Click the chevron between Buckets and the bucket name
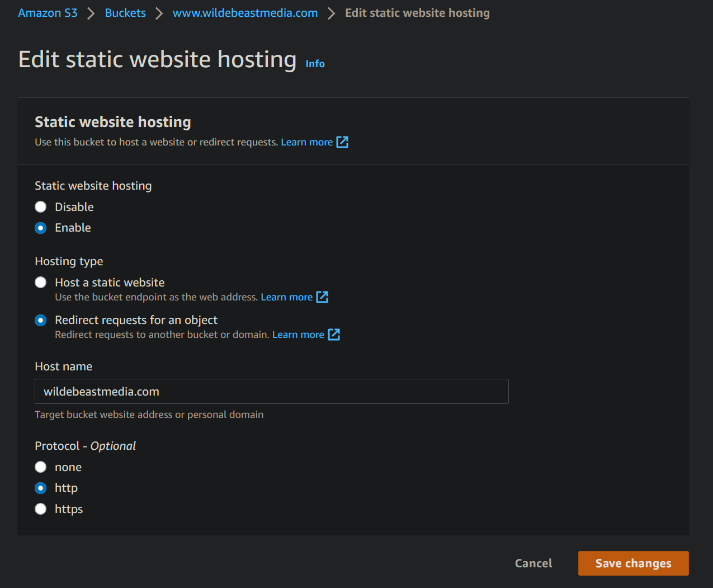 point(159,12)
